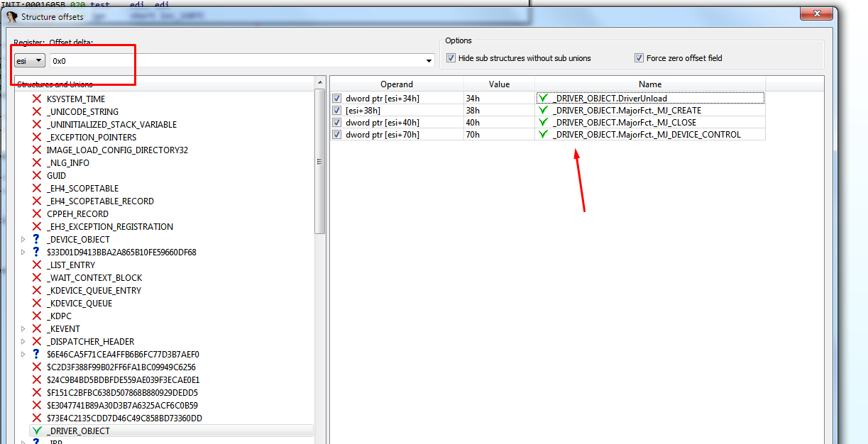Image resolution: width=868 pixels, height=444 pixels.
Task: Click the green check icon in DriverUnload row
Action: tap(544, 99)
